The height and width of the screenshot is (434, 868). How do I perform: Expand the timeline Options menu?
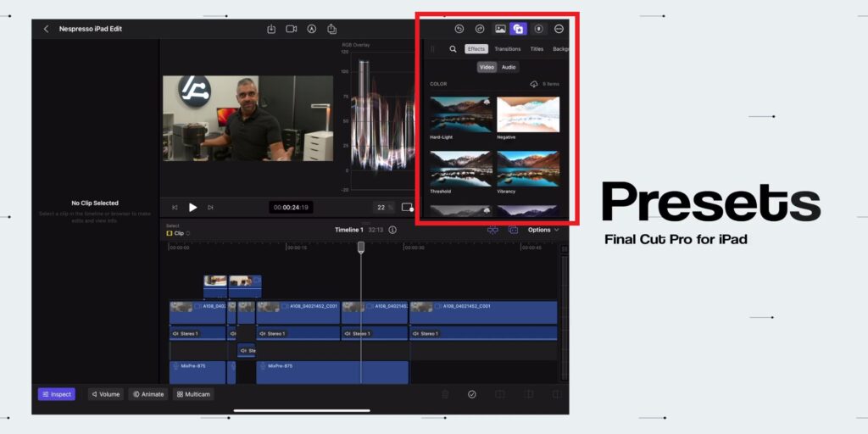tap(543, 230)
